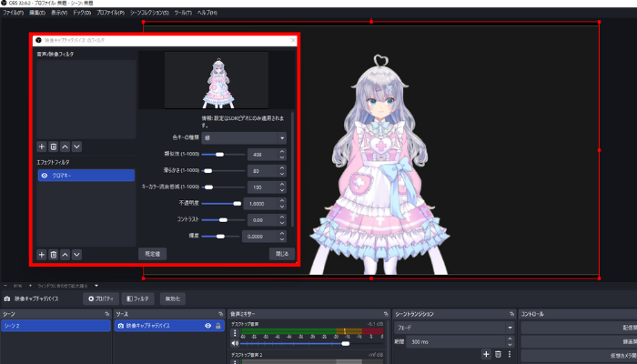This screenshot has width=637, height=364.
Task: Move the effect filter up
Action: click(x=65, y=255)
